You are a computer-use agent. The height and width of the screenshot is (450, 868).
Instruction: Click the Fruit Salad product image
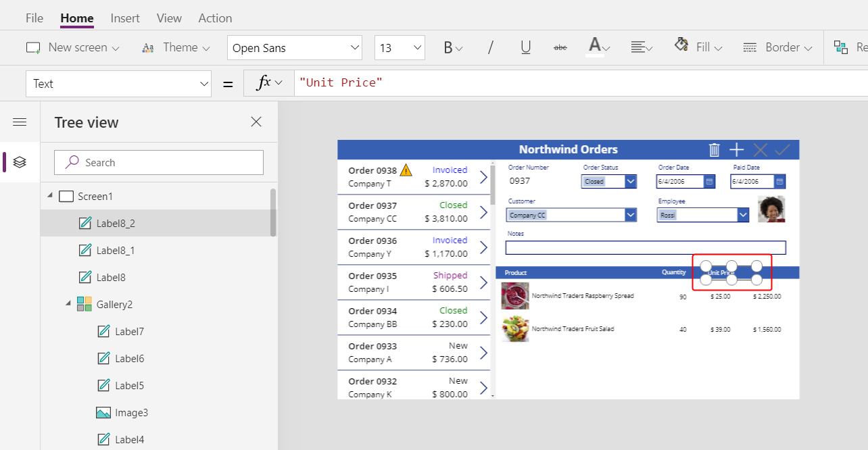click(x=515, y=329)
